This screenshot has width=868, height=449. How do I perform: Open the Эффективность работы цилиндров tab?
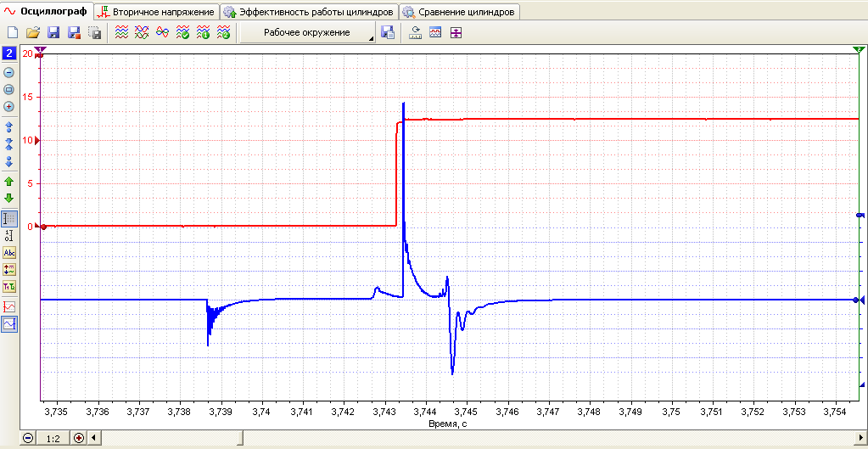(310, 12)
